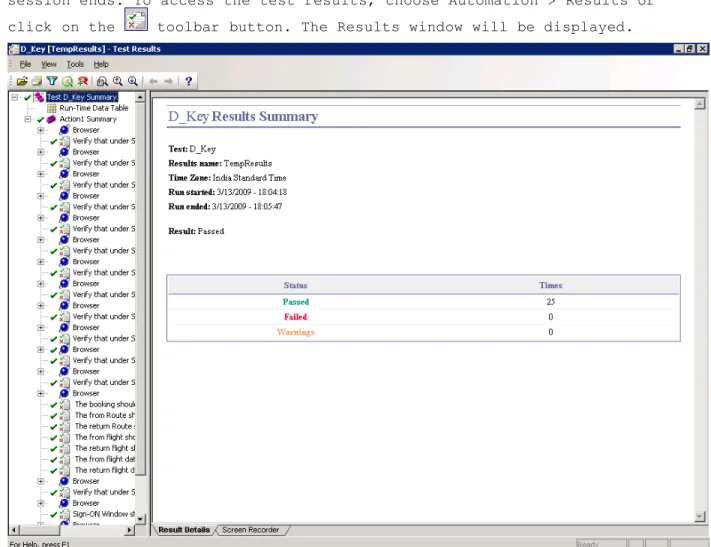Click the Open results folder toolbar icon

(x=22, y=81)
